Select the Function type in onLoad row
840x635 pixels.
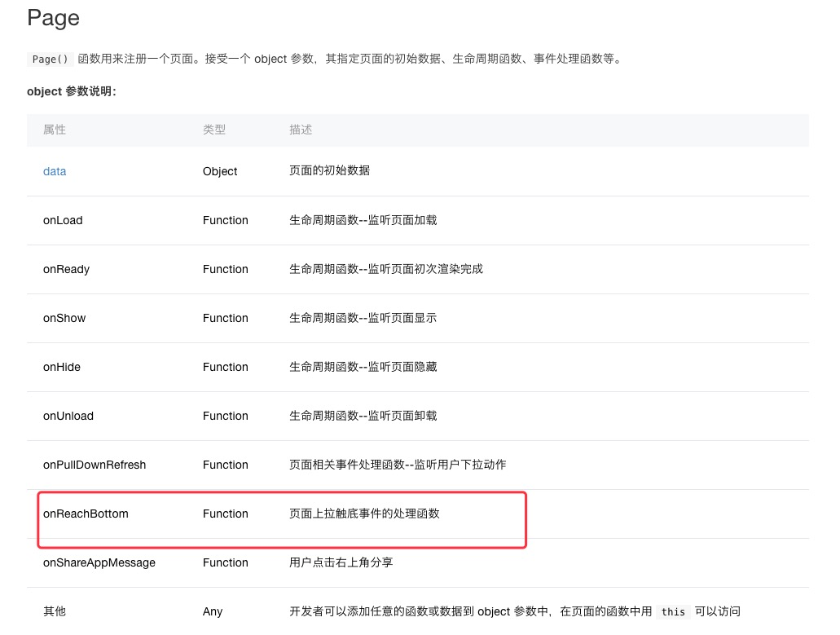[225, 220]
